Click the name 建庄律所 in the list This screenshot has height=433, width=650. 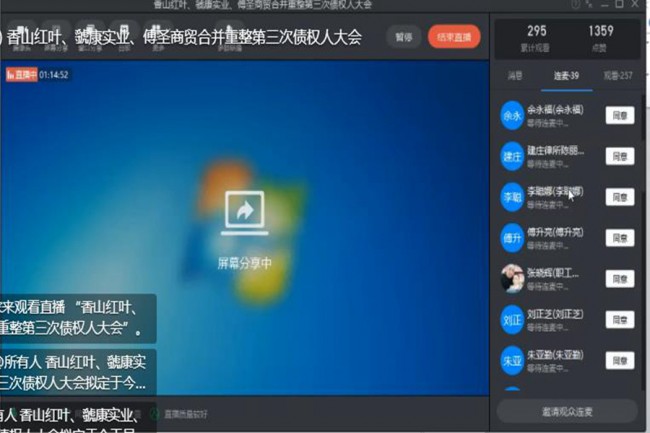(555, 150)
